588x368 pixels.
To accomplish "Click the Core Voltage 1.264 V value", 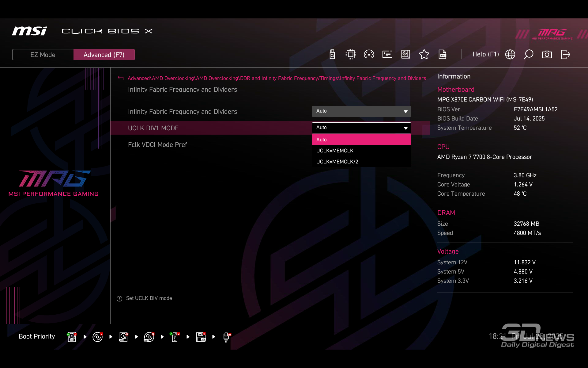I will 523,185.
